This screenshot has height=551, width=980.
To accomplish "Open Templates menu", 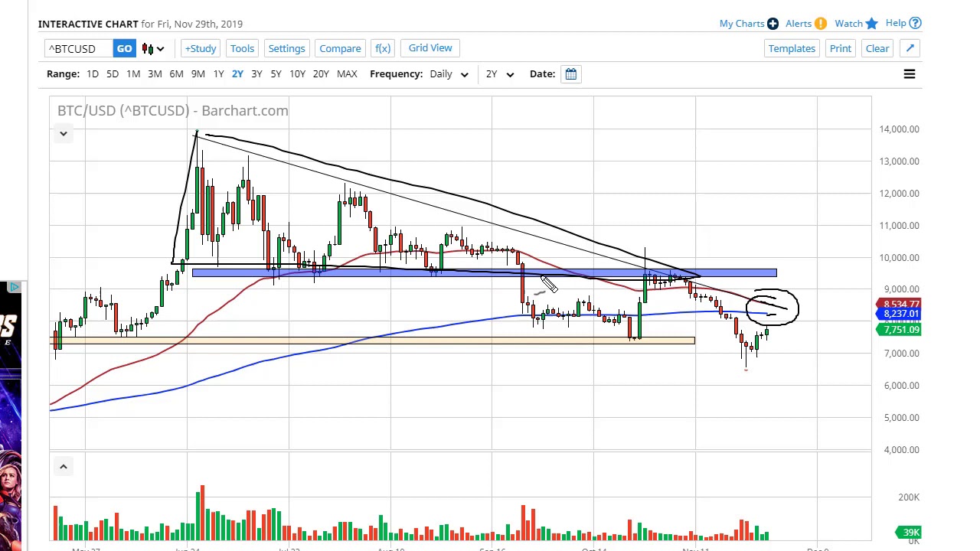I will tap(792, 48).
